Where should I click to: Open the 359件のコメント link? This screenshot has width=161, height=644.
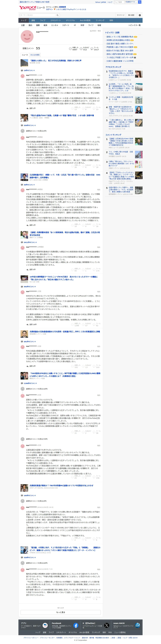pos(30,126)
